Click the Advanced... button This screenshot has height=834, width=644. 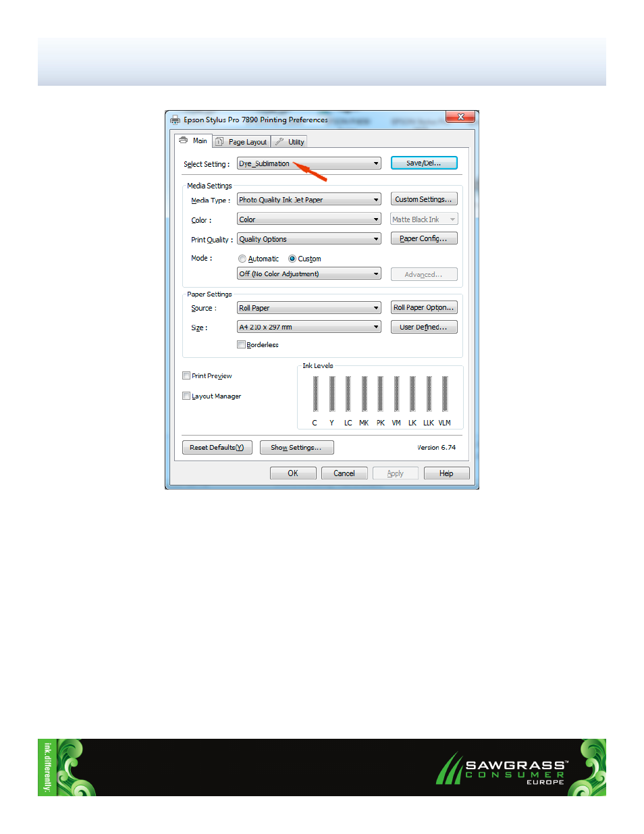point(424,274)
